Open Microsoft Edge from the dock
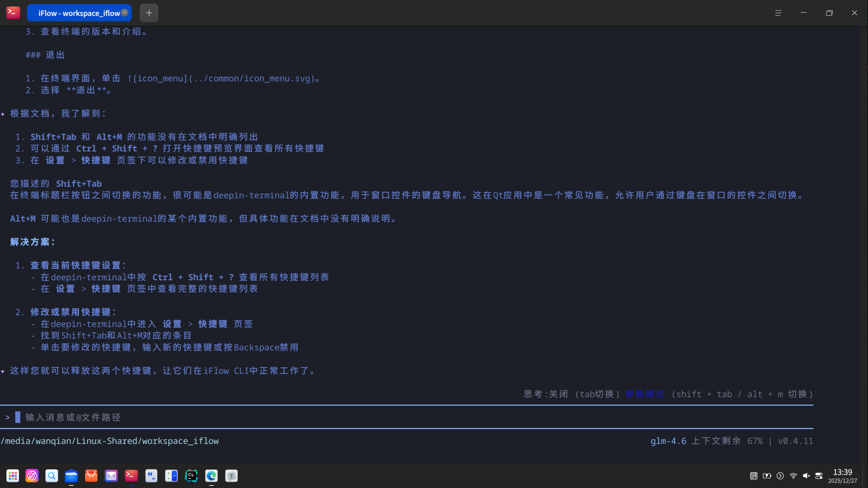This screenshot has height=488, width=868. (x=211, y=476)
